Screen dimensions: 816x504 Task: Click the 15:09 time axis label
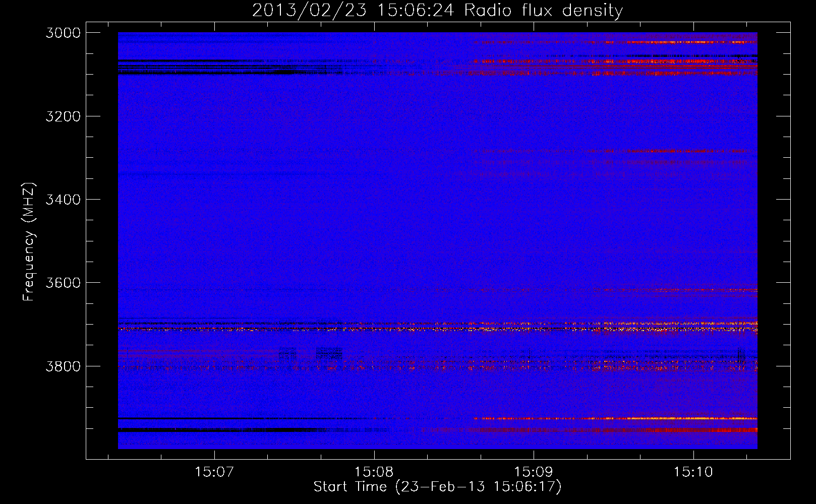tap(533, 472)
